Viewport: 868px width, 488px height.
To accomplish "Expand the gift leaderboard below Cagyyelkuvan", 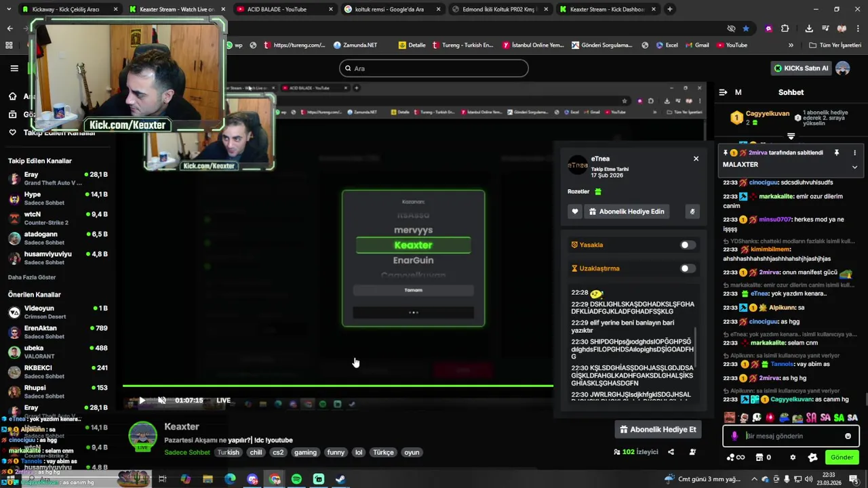I will coord(791,136).
